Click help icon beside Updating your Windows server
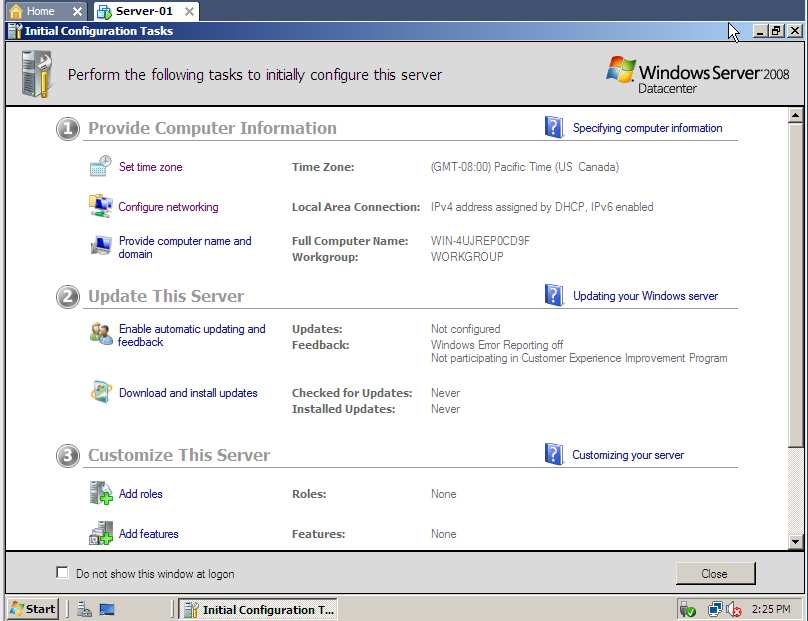 point(553,295)
